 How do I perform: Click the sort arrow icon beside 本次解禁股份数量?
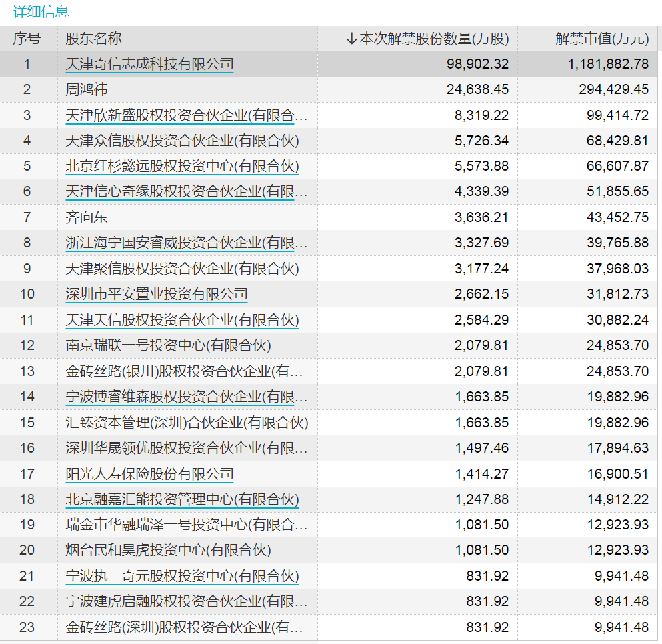pos(351,39)
